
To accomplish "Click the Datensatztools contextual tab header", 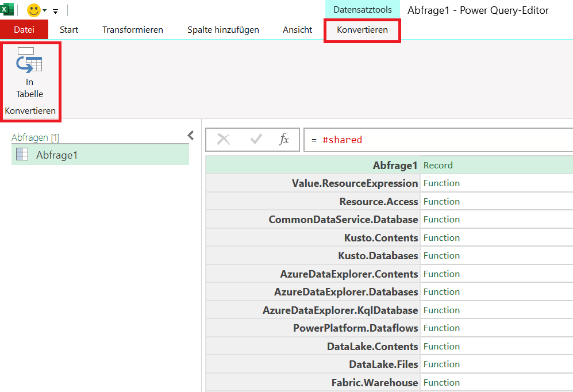I will tap(363, 10).
